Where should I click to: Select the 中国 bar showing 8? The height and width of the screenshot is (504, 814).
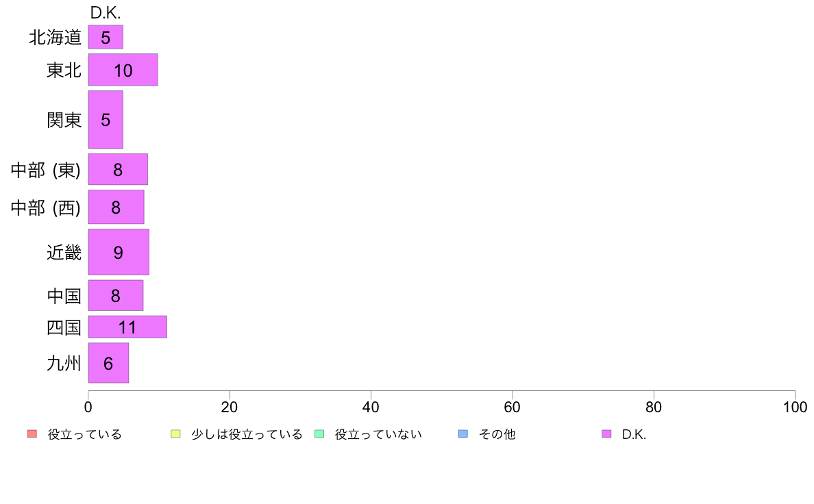[116, 295]
